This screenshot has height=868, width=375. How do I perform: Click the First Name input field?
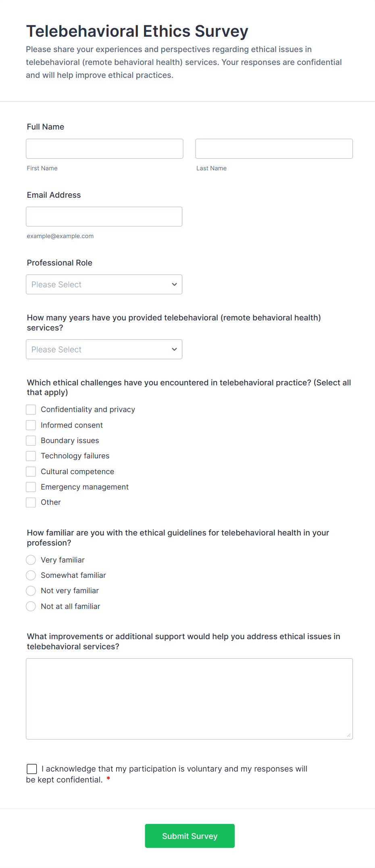[x=104, y=149]
